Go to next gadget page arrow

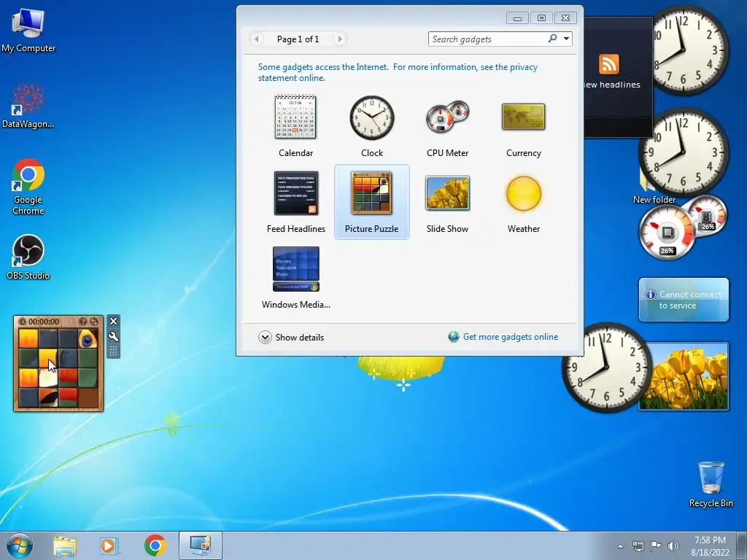[x=340, y=39]
